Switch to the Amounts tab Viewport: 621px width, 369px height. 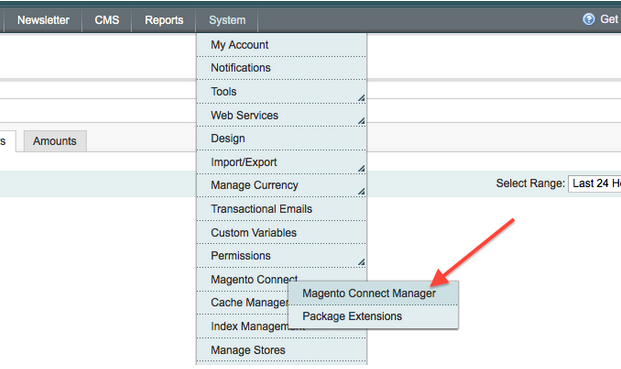(55, 141)
